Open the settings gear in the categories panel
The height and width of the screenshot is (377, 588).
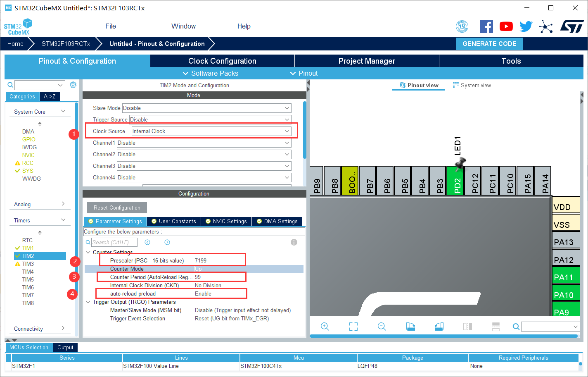(x=73, y=85)
